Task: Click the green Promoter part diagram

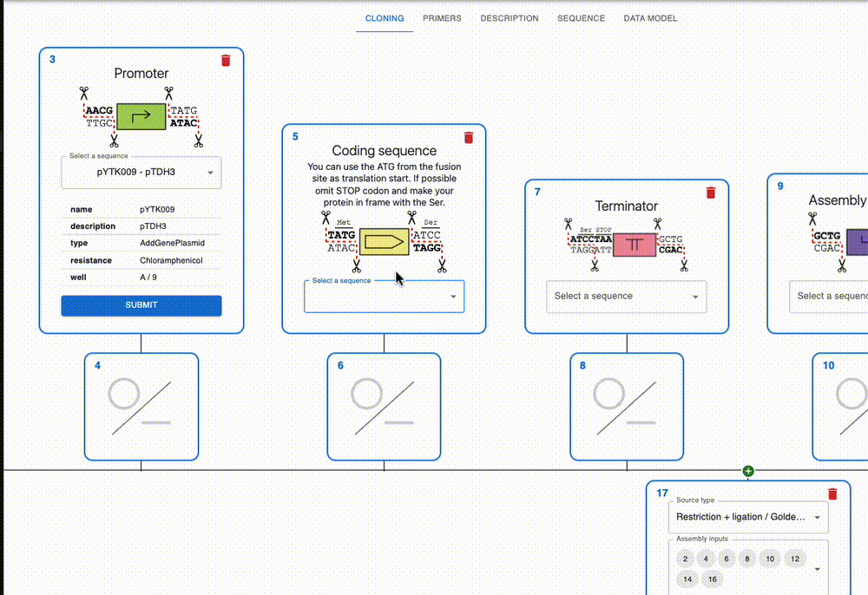Action: point(141,116)
